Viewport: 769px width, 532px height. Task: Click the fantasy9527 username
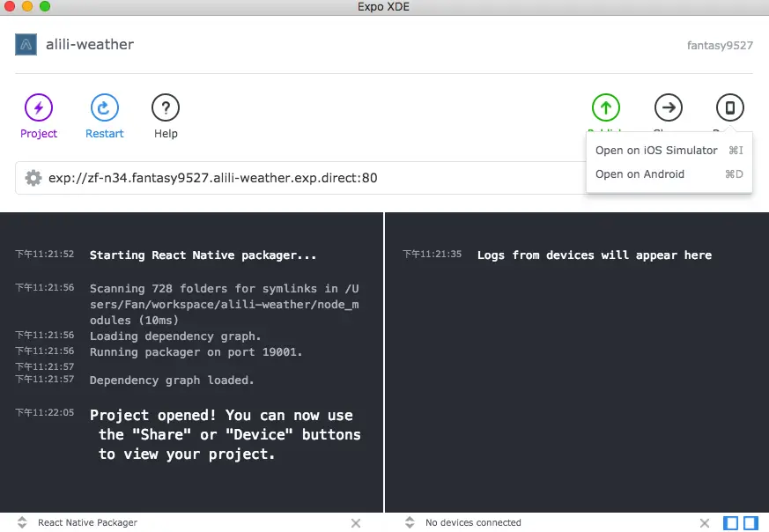pyautogui.click(x=720, y=46)
